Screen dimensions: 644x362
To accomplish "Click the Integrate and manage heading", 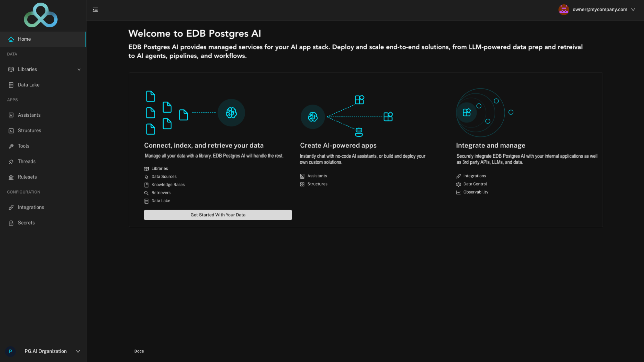I will pos(490,145).
